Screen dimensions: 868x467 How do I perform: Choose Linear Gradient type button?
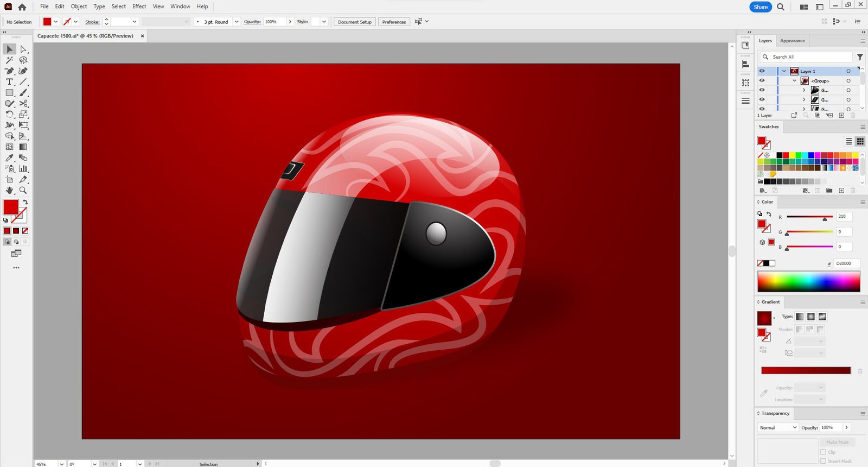tap(800, 317)
